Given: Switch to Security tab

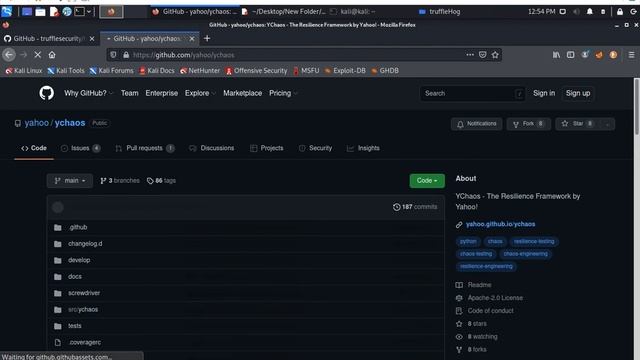Looking at the screenshot, I should (315, 148).
